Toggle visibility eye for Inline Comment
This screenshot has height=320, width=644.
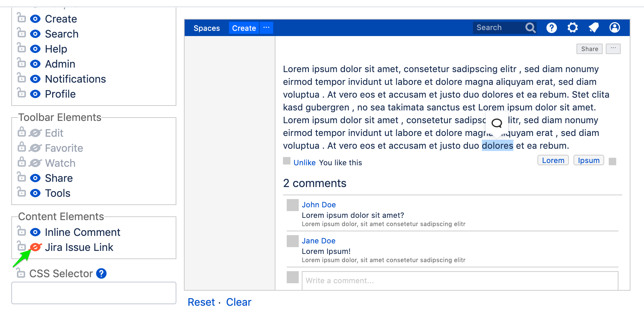[x=35, y=232]
